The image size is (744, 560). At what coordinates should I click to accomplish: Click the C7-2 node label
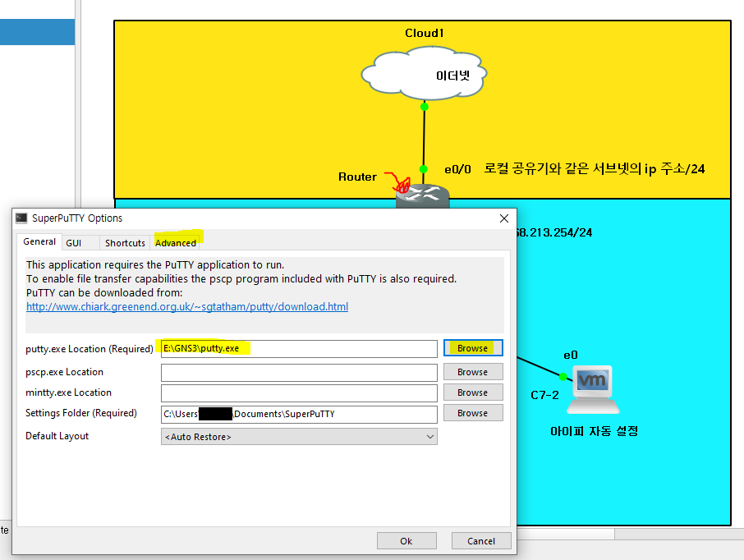(x=544, y=395)
